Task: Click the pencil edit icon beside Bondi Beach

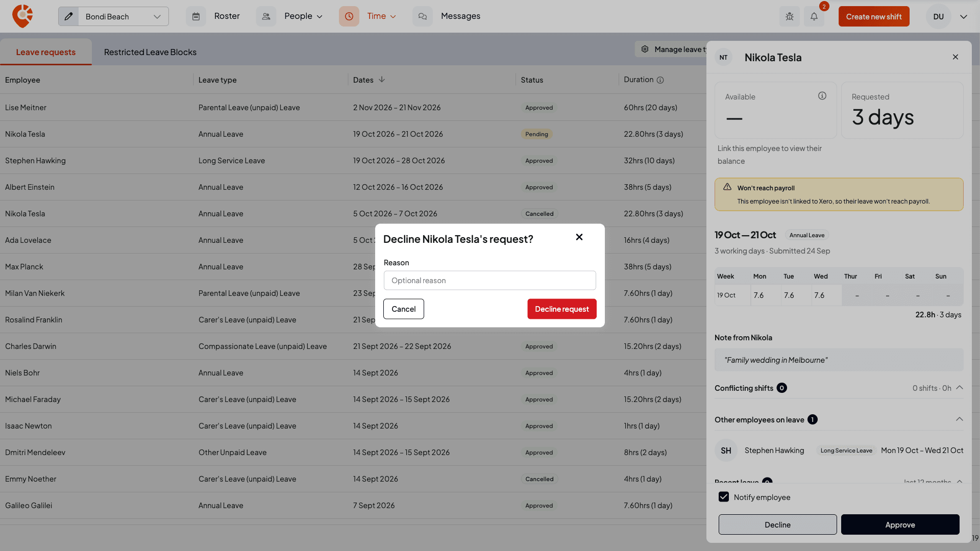Action: tap(68, 16)
